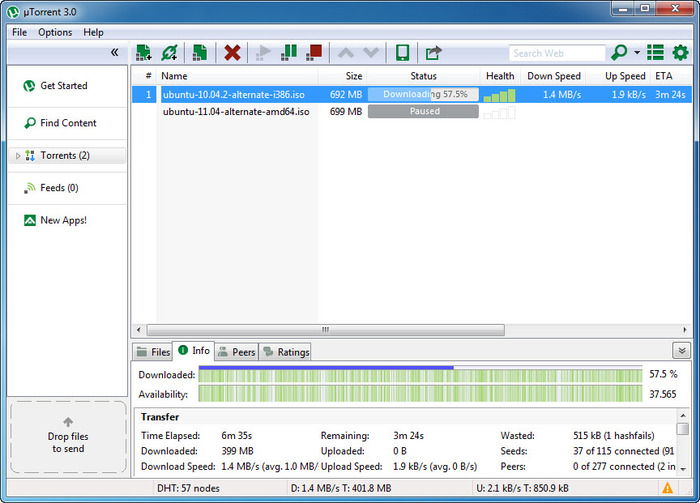Click the Downloaded pieces bar
The height and width of the screenshot is (503, 700).
point(420,374)
